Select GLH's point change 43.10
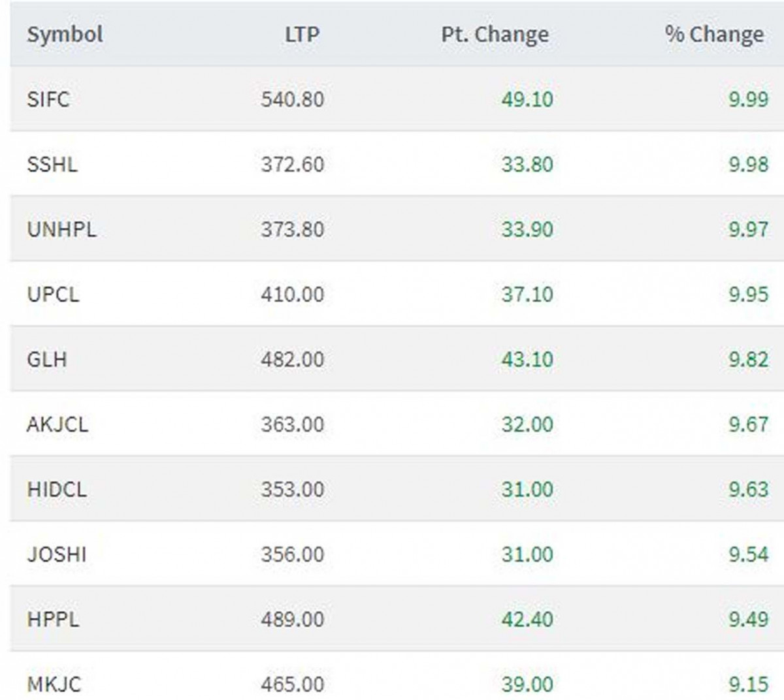784x700 pixels. [527, 359]
